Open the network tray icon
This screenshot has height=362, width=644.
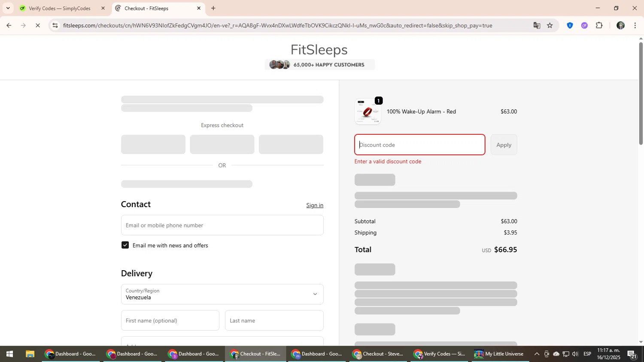(x=566, y=354)
